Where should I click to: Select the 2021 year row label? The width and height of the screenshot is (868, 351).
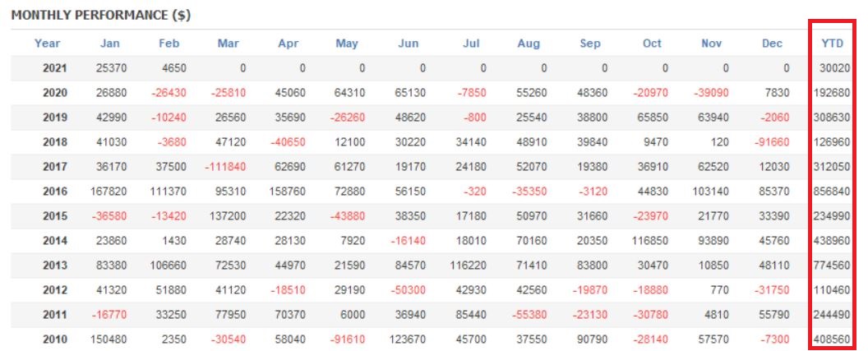tap(54, 68)
